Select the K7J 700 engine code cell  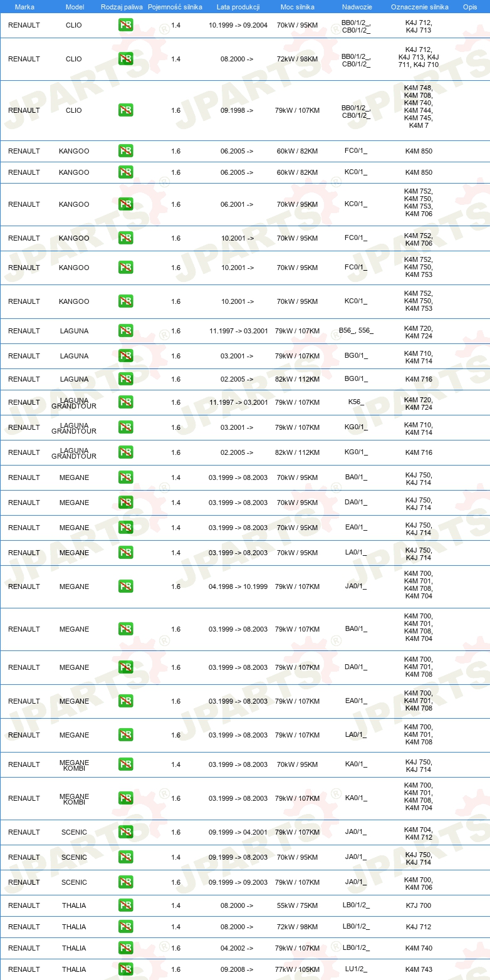[x=419, y=905]
